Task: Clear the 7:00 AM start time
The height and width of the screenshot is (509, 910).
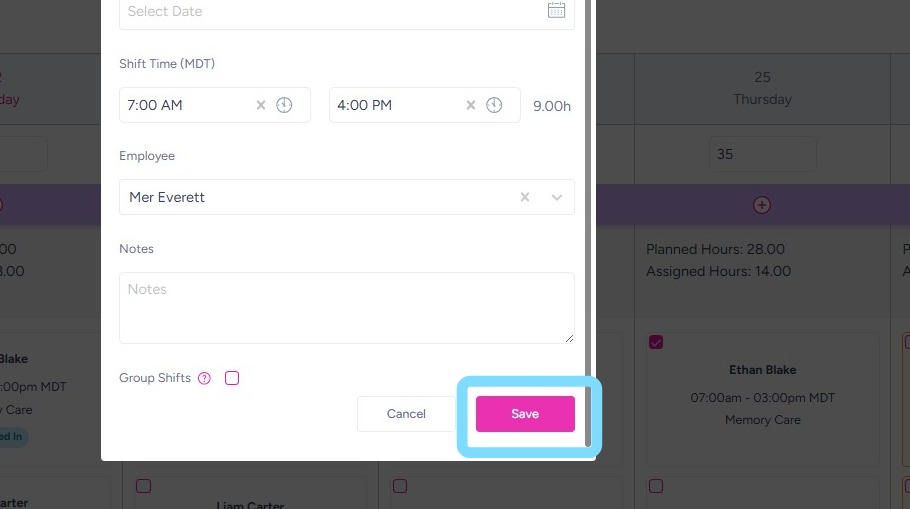Action: [261, 105]
